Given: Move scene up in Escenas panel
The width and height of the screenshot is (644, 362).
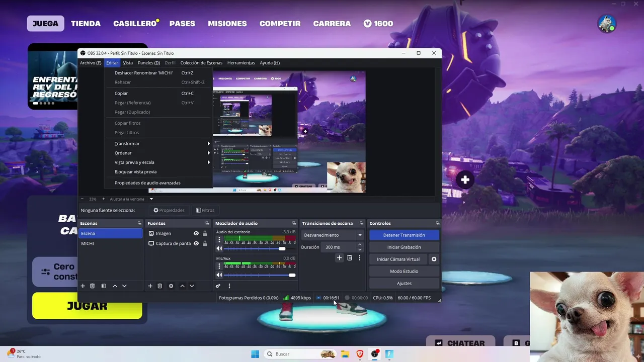Looking at the screenshot, I should pyautogui.click(x=115, y=286).
